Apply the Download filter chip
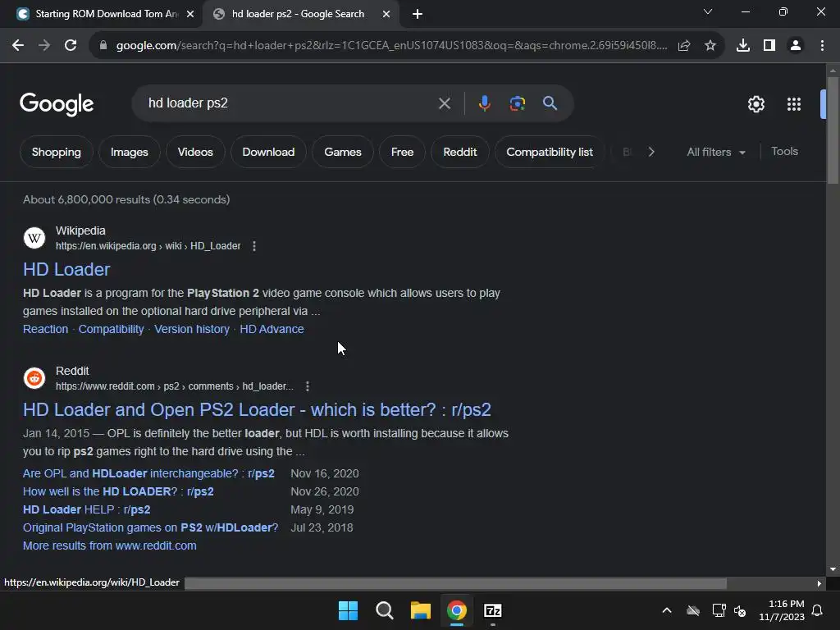840x630 pixels. pyautogui.click(x=268, y=152)
